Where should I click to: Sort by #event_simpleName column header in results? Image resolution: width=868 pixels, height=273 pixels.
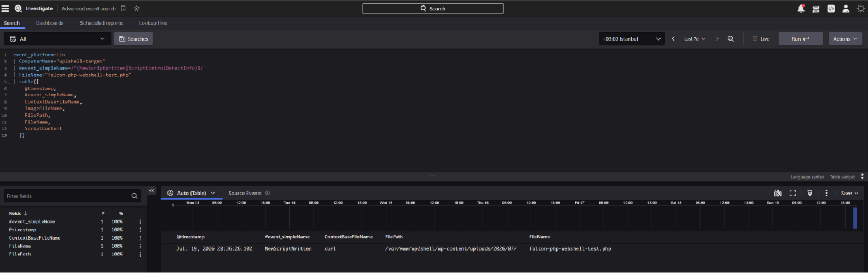[x=287, y=237]
